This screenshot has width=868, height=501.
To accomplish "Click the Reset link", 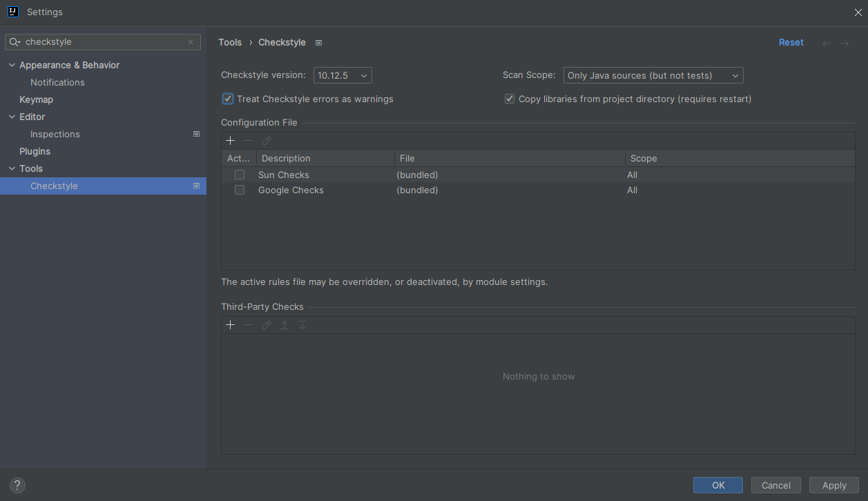I will [x=791, y=42].
